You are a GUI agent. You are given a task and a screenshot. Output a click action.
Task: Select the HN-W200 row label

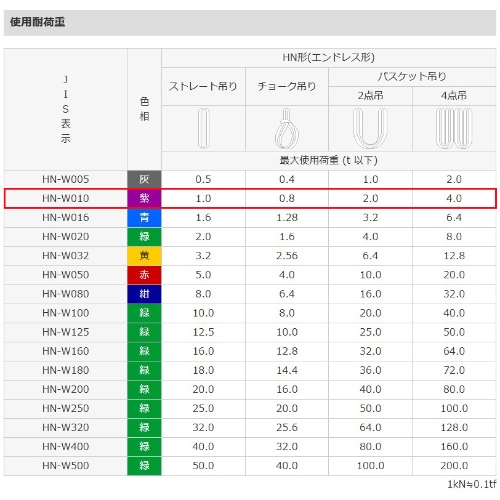pyautogui.click(x=66, y=389)
